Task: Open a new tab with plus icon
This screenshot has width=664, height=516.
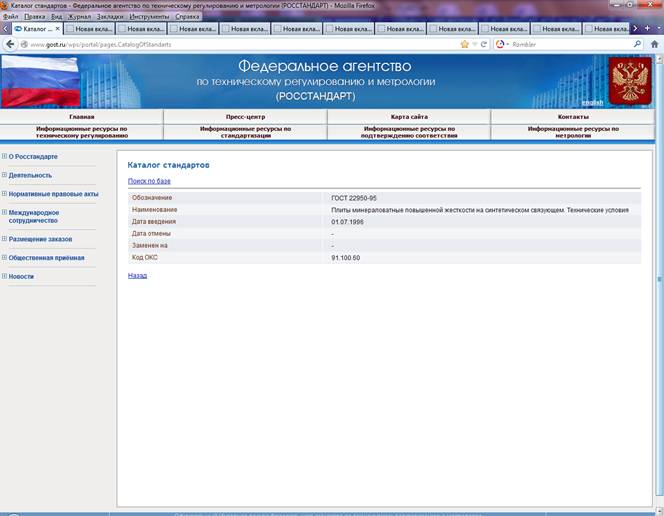Action: (x=647, y=28)
